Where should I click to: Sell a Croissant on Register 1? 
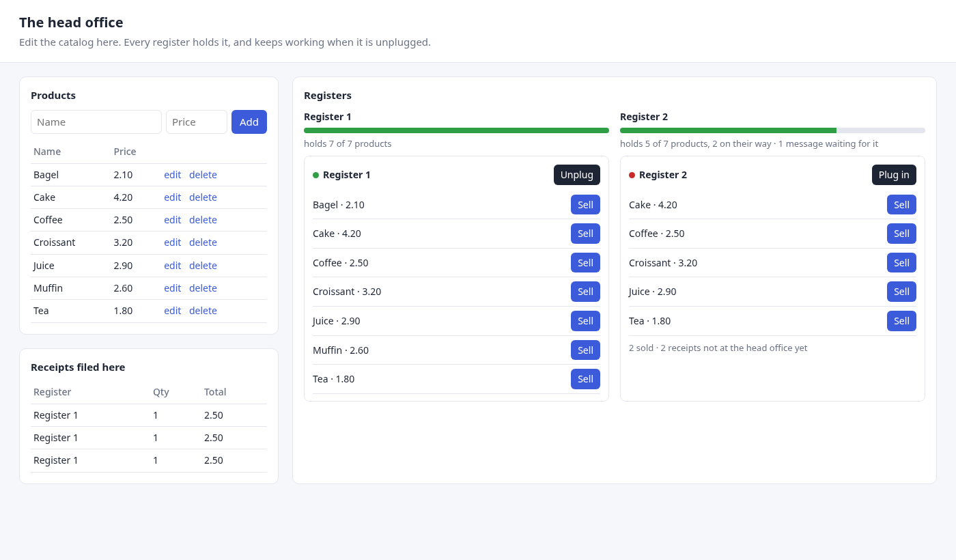(x=585, y=292)
